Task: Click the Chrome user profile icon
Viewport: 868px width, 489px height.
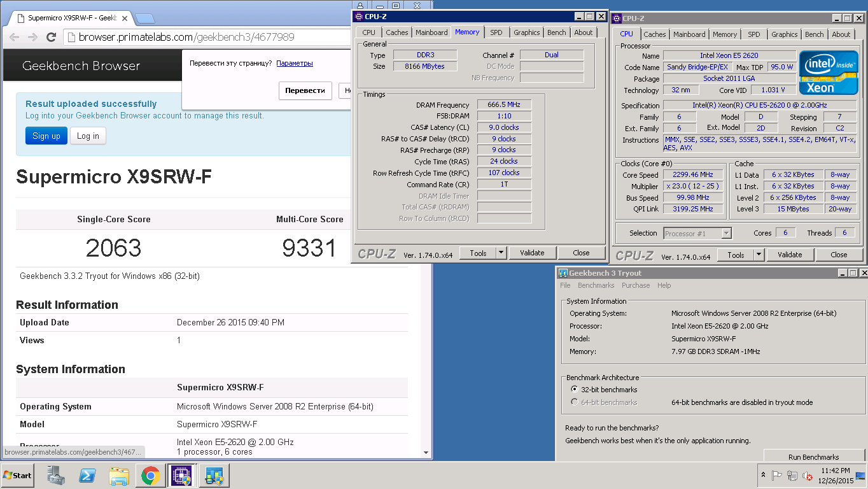Action: point(360,6)
